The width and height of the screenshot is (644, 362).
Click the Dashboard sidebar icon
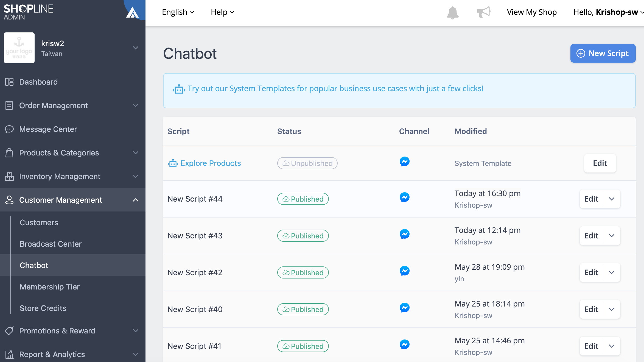point(9,82)
